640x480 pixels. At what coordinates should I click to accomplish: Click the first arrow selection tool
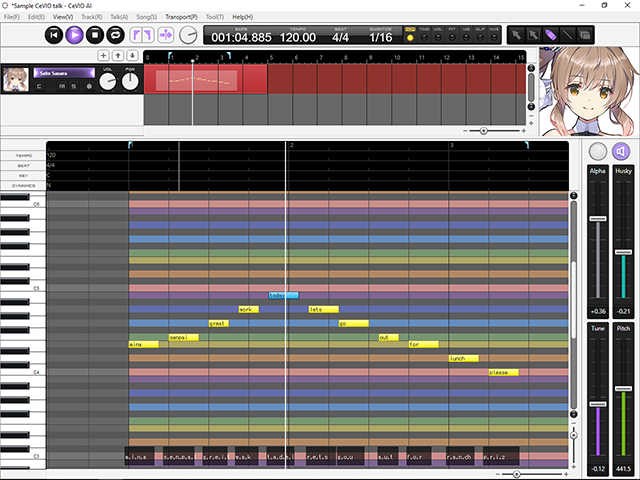(516, 35)
